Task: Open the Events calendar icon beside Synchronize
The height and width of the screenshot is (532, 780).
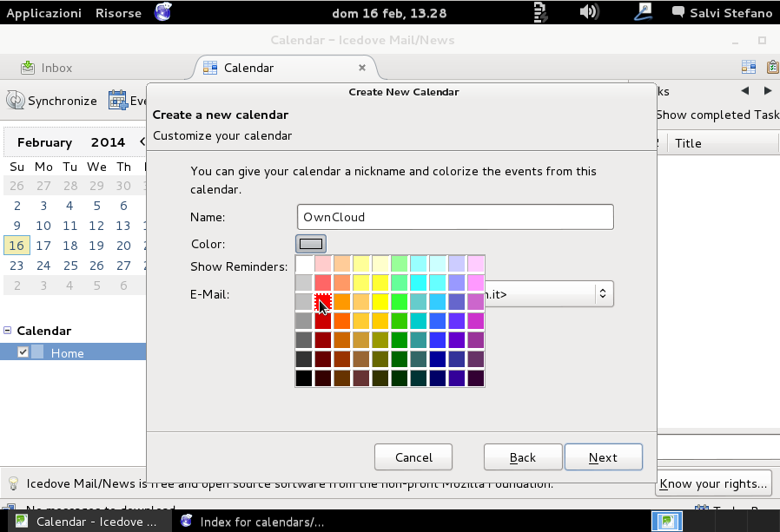Action: [x=117, y=100]
